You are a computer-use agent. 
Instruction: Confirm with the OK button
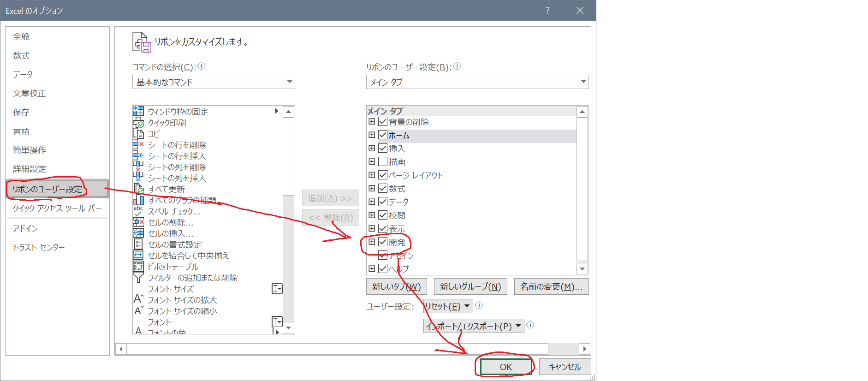tap(505, 367)
